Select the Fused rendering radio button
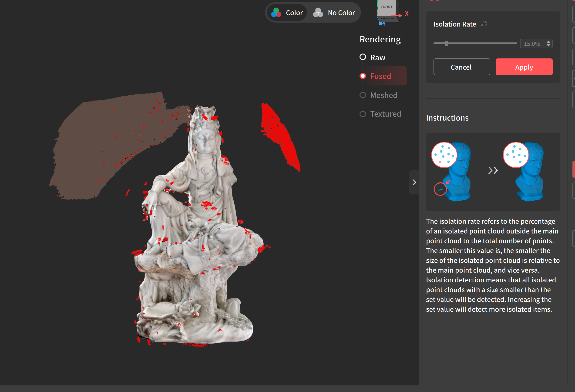This screenshot has height=392, width=575. point(363,76)
